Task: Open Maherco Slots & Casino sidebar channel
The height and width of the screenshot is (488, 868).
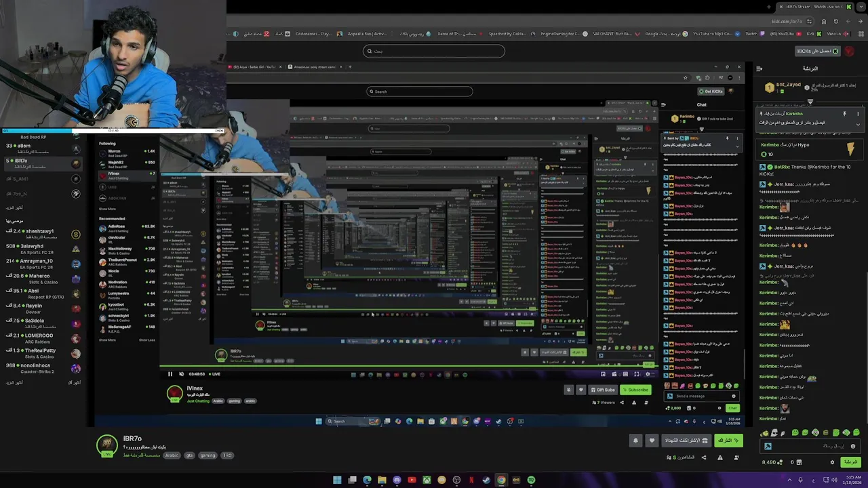Action: pos(42,279)
